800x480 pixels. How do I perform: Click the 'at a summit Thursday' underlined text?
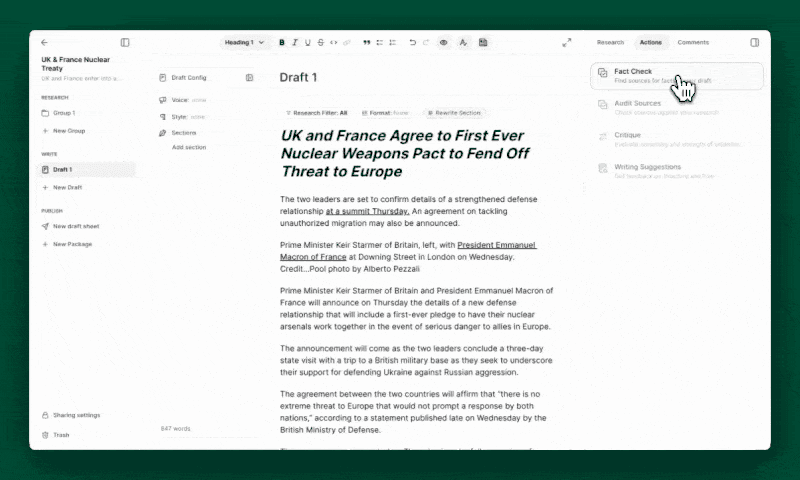pos(367,211)
